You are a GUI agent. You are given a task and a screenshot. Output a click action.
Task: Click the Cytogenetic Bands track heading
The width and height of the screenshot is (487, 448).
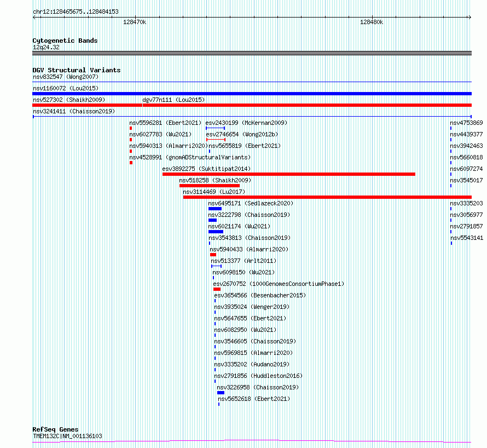[x=65, y=41]
